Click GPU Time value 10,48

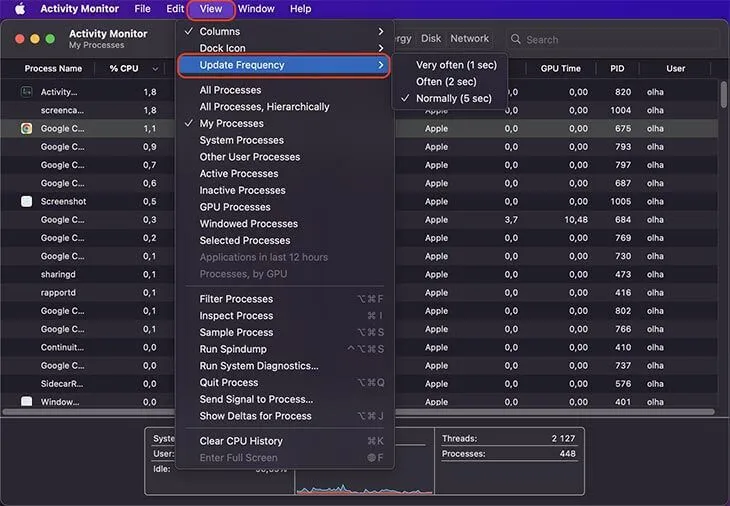(576, 220)
